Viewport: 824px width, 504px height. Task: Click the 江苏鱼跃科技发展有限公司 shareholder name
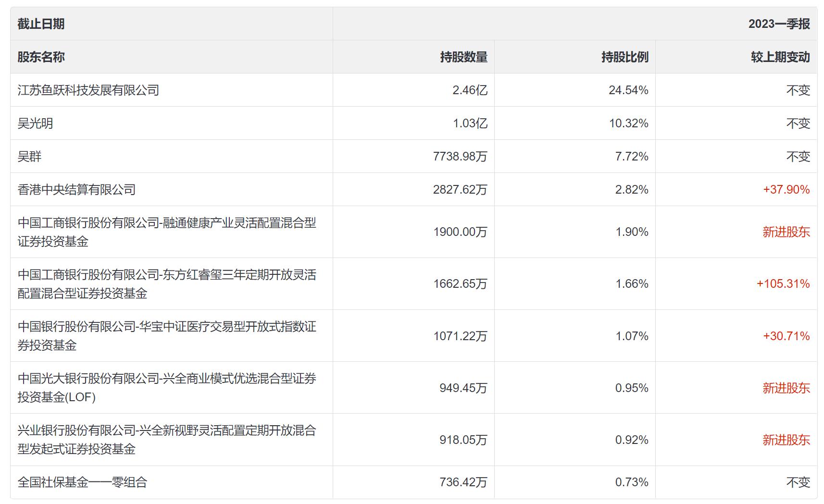(x=88, y=90)
